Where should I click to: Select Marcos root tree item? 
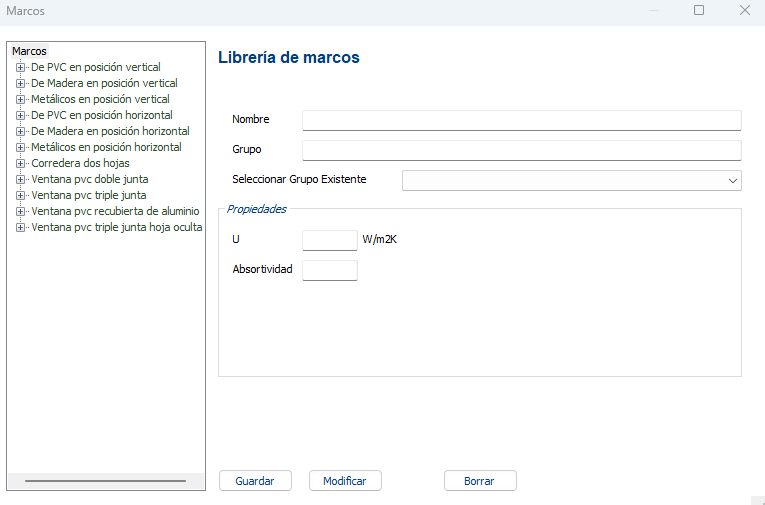click(29, 51)
